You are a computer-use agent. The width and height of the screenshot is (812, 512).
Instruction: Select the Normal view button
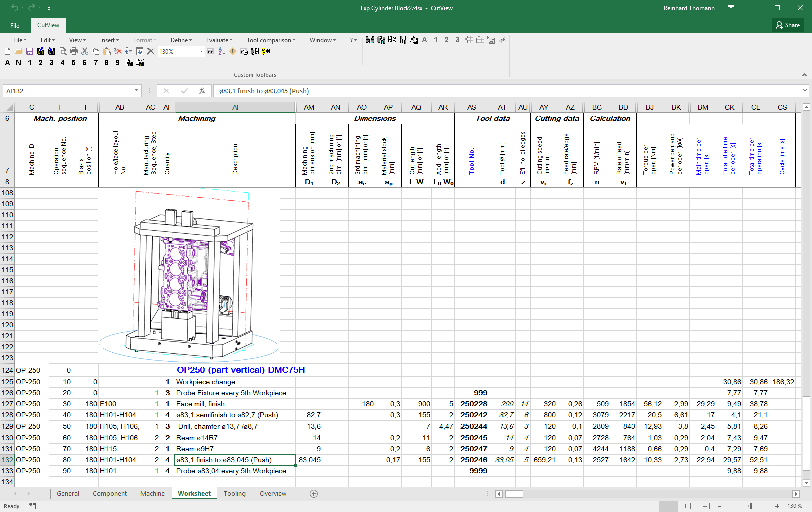(668, 506)
